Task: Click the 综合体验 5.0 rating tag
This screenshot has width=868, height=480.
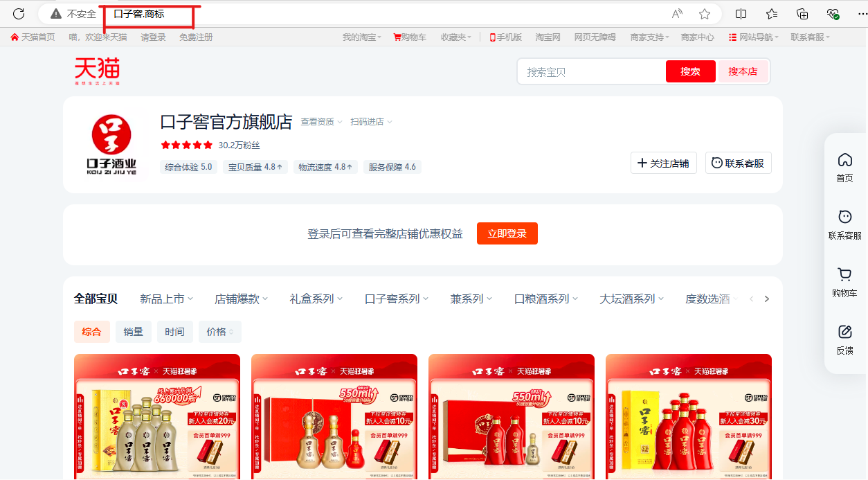Action: 189,167
